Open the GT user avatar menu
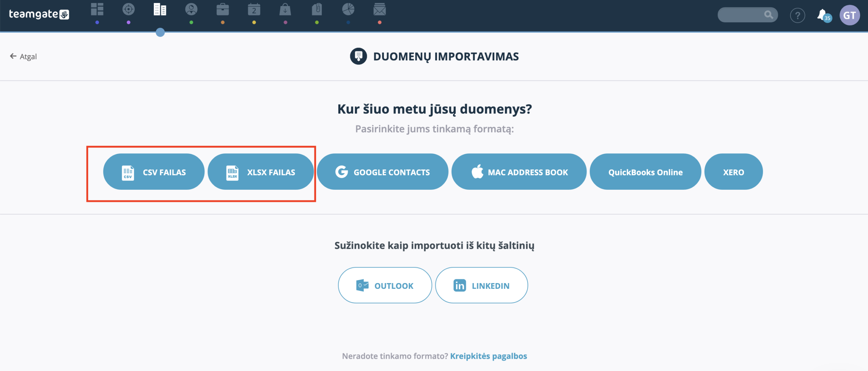The width and height of the screenshot is (868, 371). coord(849,15)
